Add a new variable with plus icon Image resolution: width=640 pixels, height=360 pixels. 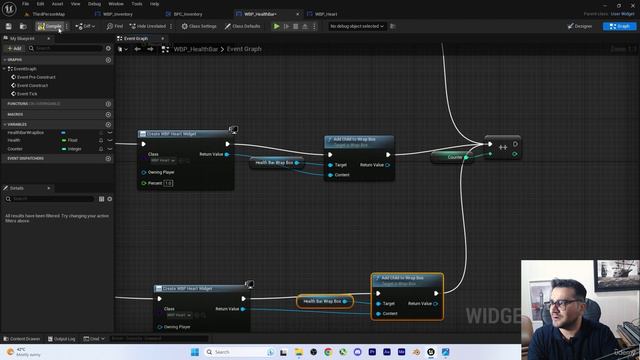108,124
